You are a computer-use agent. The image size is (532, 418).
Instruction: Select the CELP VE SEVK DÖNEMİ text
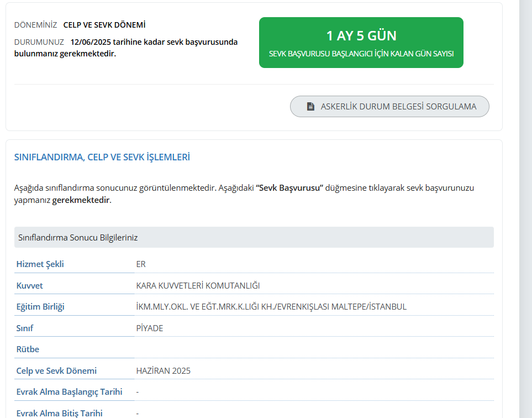(104, 25)
